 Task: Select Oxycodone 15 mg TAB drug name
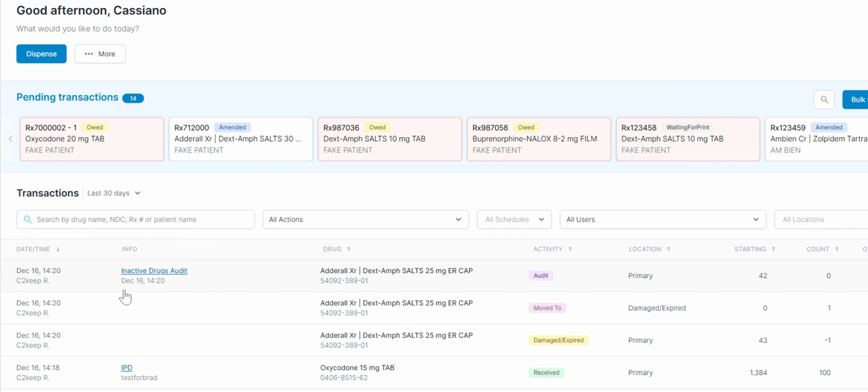357,367
